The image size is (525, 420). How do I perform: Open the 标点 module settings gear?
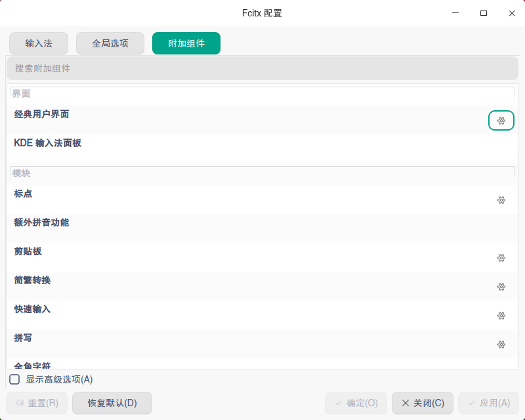(501, 200)
